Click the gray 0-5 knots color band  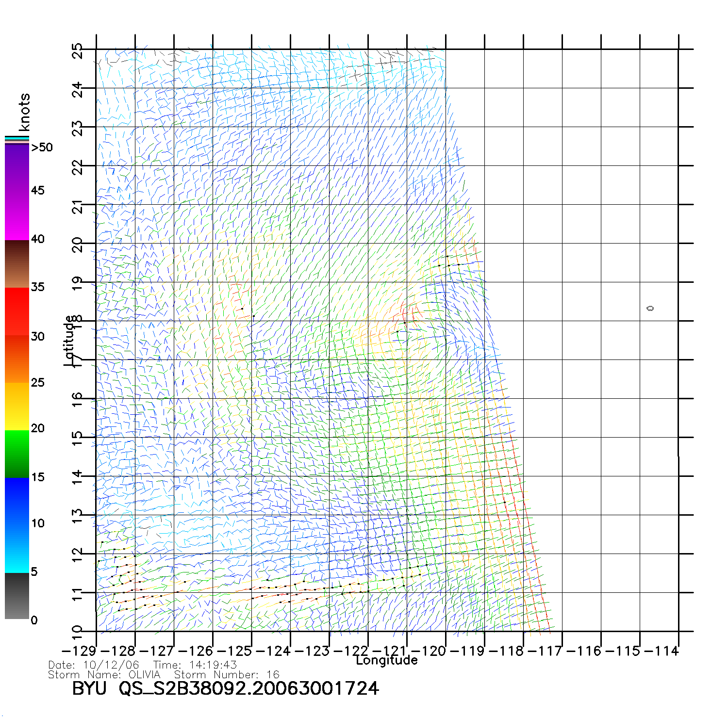tap(17, 596)
